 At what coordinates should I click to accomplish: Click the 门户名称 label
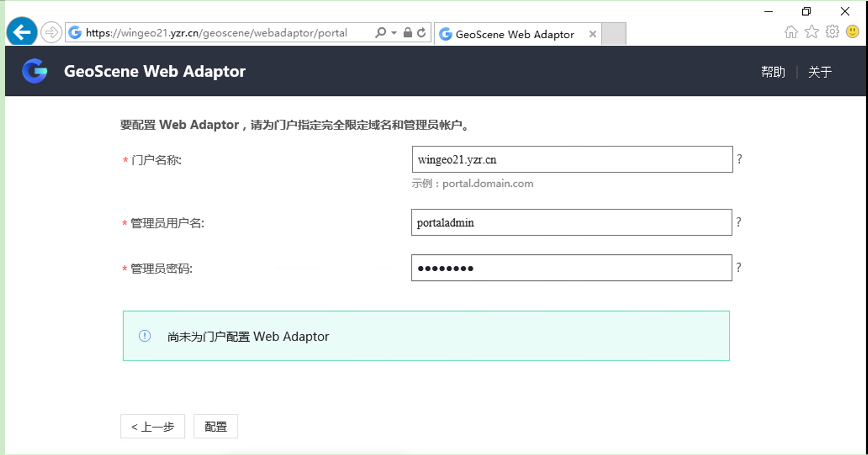(156, 160)
